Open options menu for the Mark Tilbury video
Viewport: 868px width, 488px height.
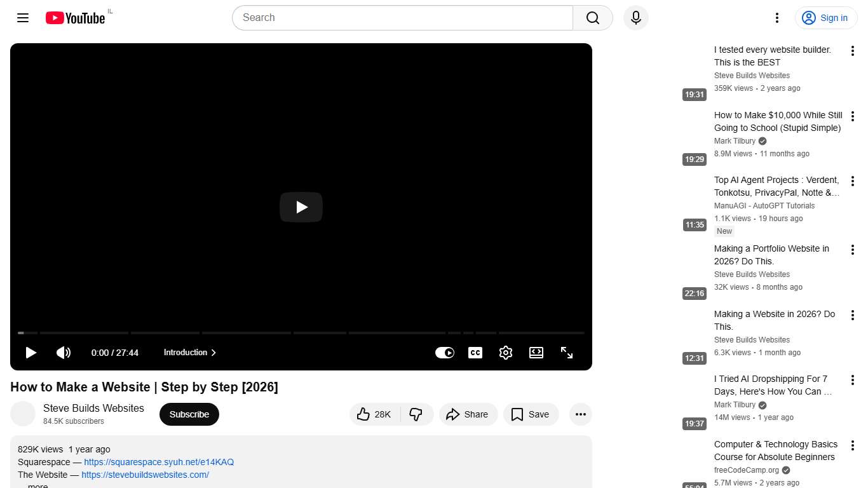pyautogui.click(x=853, y=116)
